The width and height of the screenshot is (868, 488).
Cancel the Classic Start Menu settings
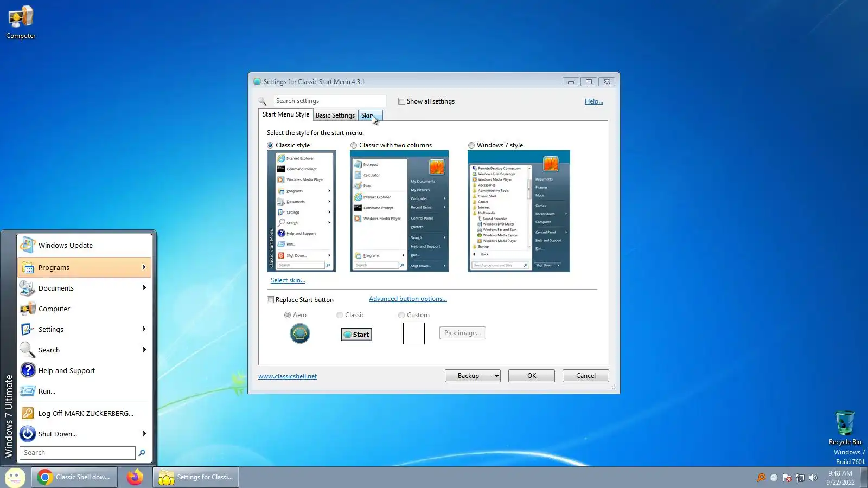pos(586,376)
